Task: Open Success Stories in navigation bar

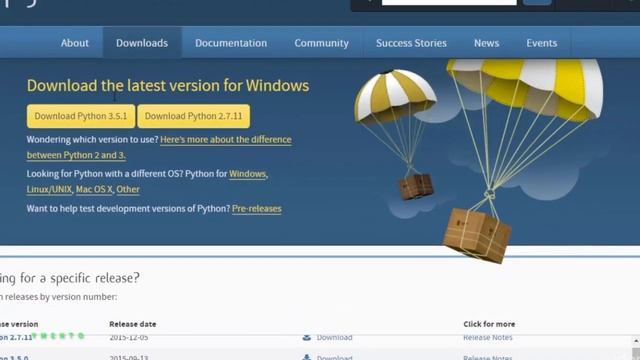Action: point(411,43)
